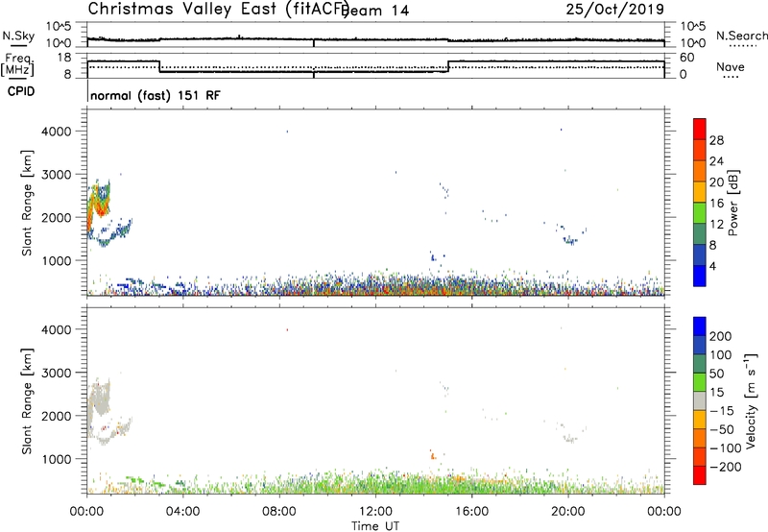Click the 'Time UT' axis label
The image size is (768, 532).
[375, 526]
